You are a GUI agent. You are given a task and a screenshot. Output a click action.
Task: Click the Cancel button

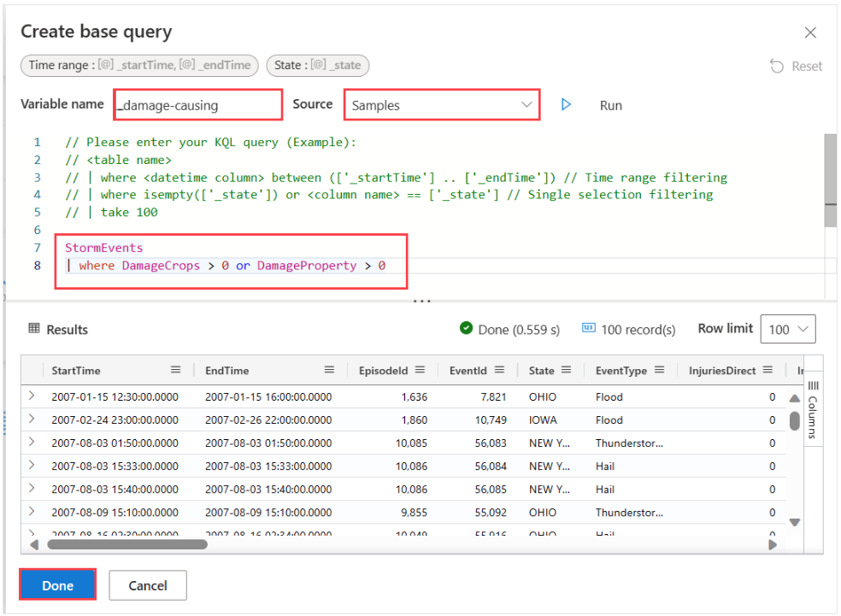coord(148,585)
